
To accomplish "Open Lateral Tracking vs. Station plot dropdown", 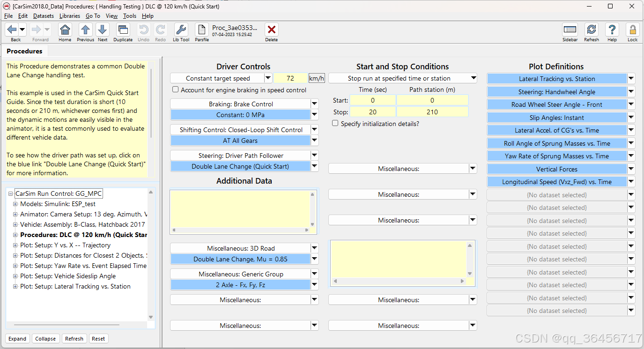I will (x=631, y=79).
